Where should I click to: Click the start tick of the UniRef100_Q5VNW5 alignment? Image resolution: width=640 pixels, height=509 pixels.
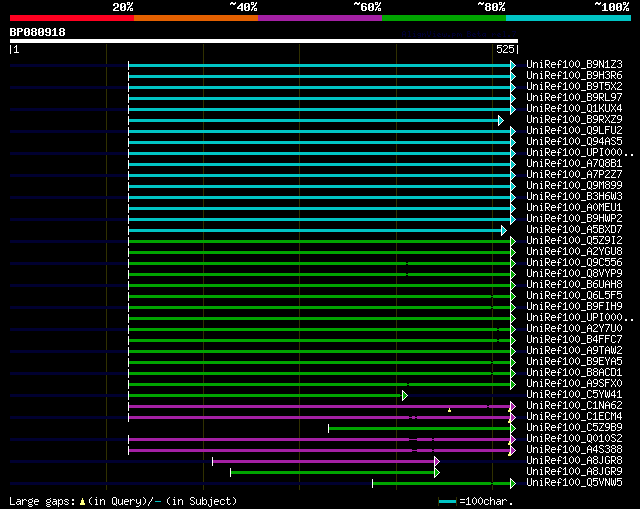[x=372, y=484]
